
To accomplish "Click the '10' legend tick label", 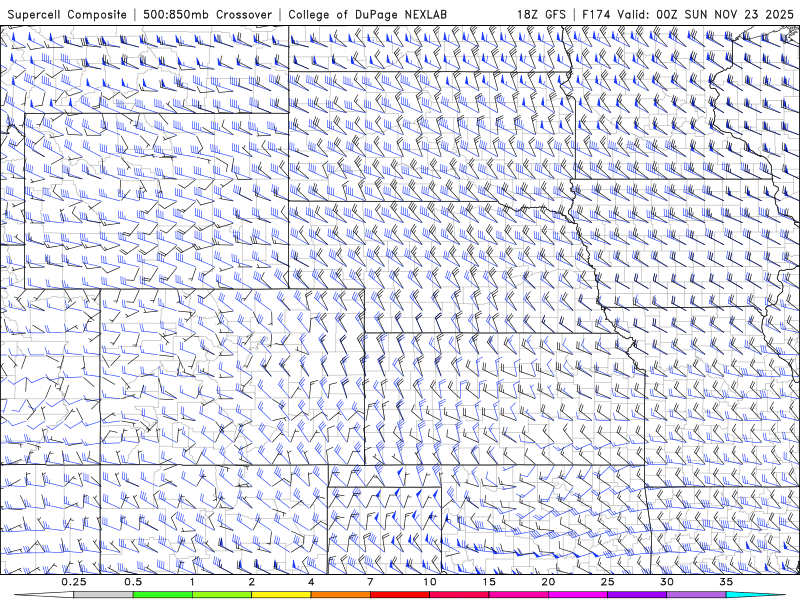I will click(430, 582).
